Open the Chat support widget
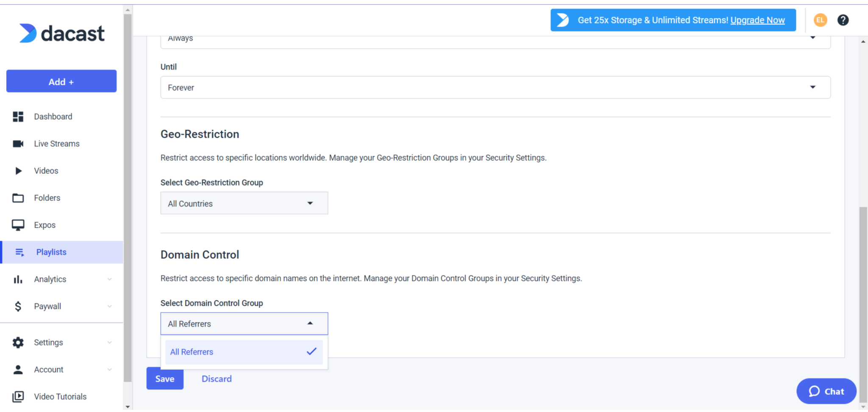The image size is (868, 412). tap(826, 391)
